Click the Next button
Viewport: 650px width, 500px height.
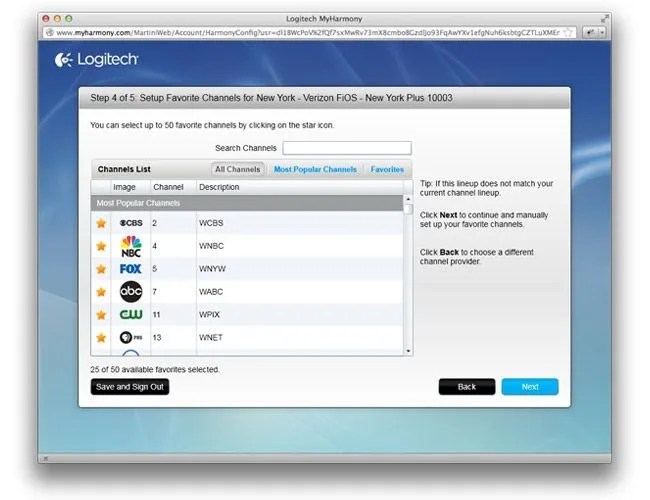pos(530,387)
